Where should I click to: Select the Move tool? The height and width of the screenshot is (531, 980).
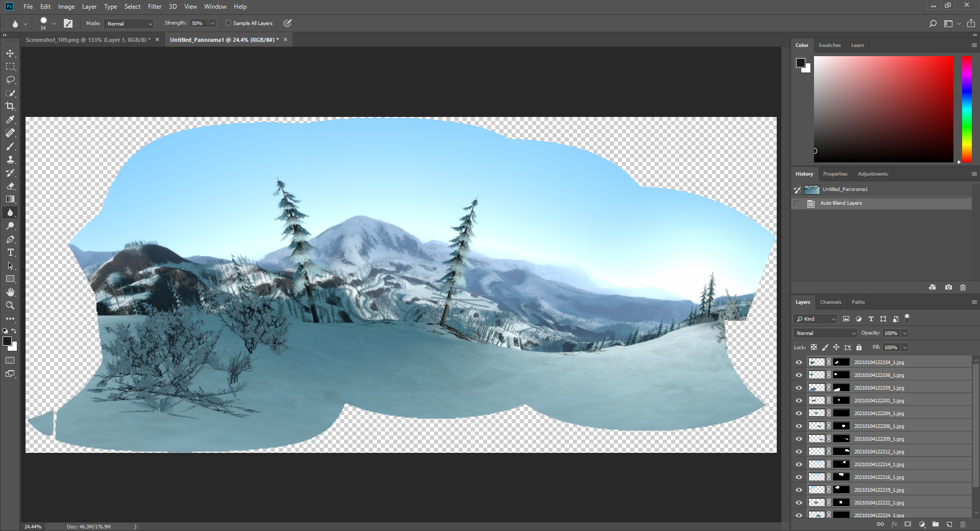(10, 54)
